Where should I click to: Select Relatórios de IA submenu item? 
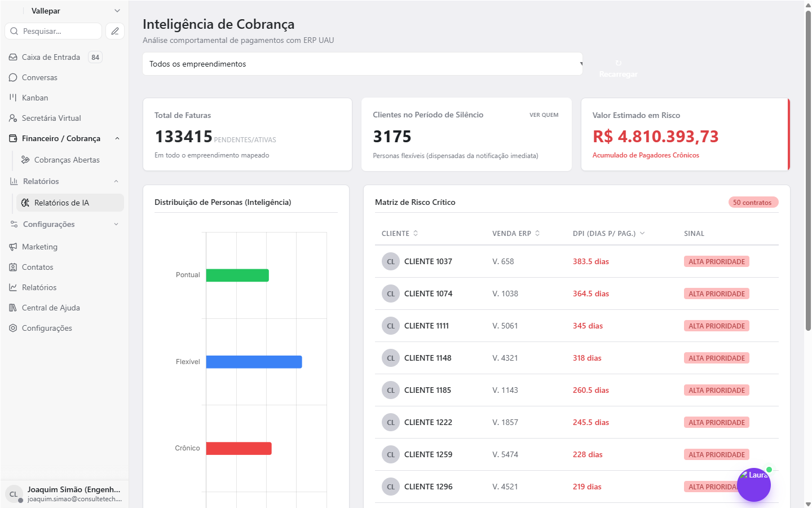[x=61, y=203]
